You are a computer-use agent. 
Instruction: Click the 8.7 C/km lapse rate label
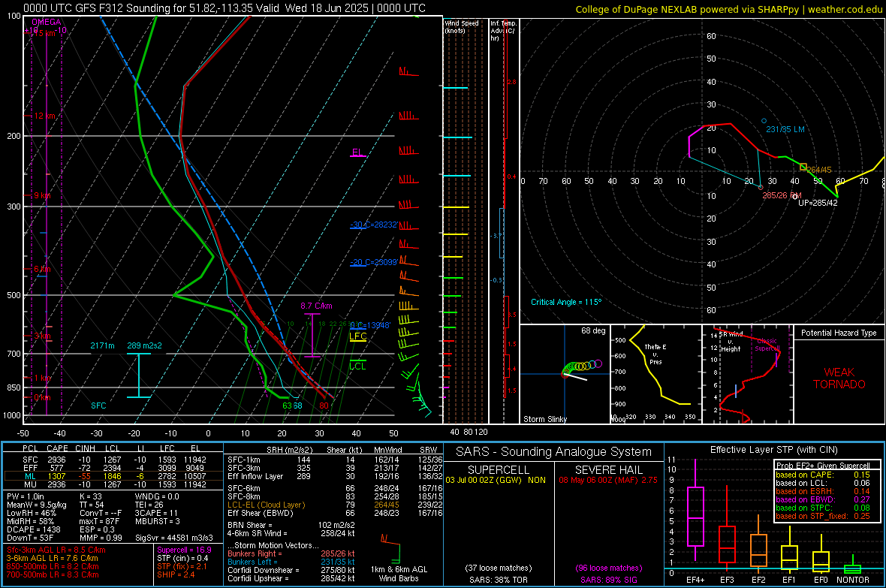(x=316, y=306)
